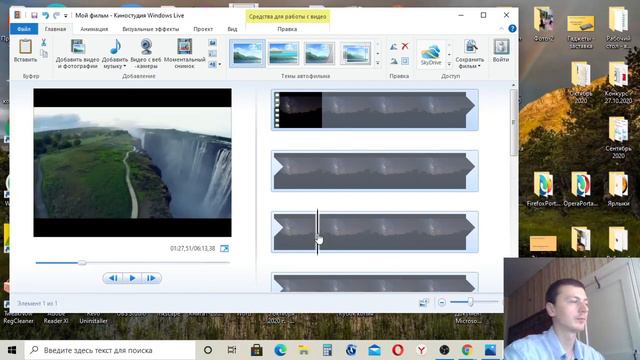Switch to the Главная tab
The image size is (640, 360).
point(55,29)
